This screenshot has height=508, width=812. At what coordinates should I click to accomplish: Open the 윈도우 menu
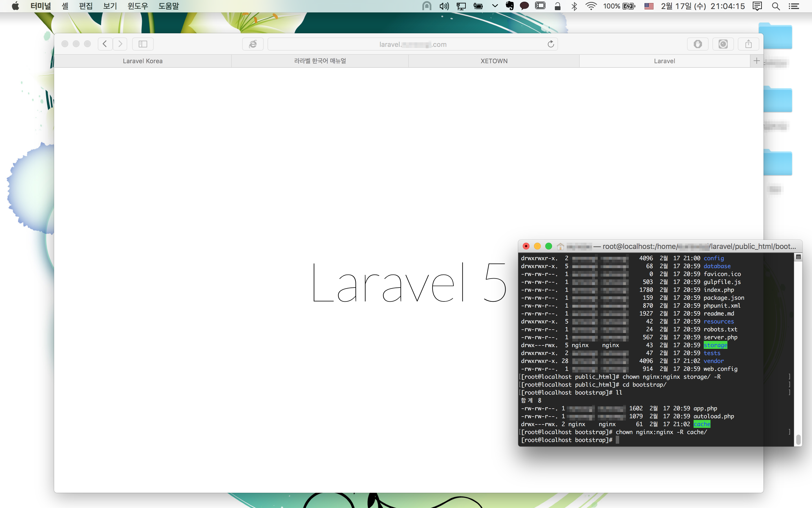[x=138, y=6]
